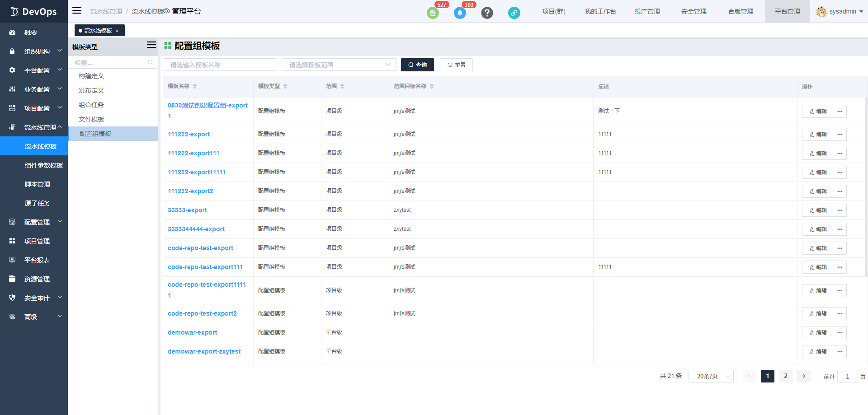Open the bell alerts icon

pos(460,13)
